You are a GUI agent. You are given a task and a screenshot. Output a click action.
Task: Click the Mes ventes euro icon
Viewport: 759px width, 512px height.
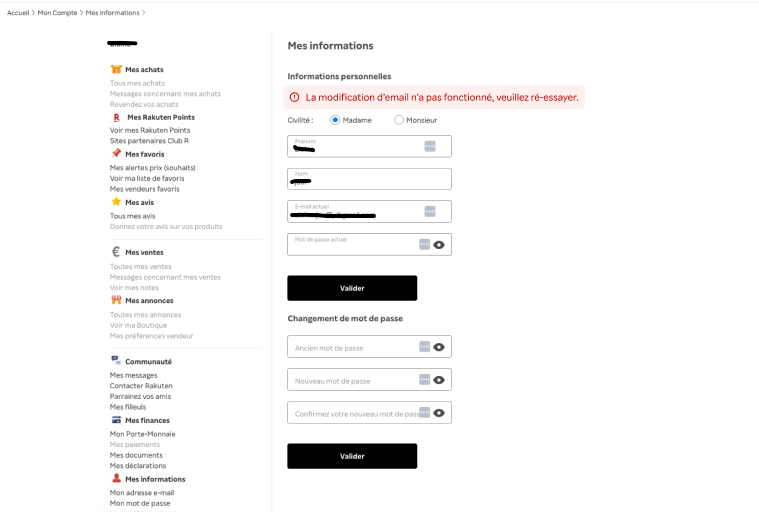point(116,252)
